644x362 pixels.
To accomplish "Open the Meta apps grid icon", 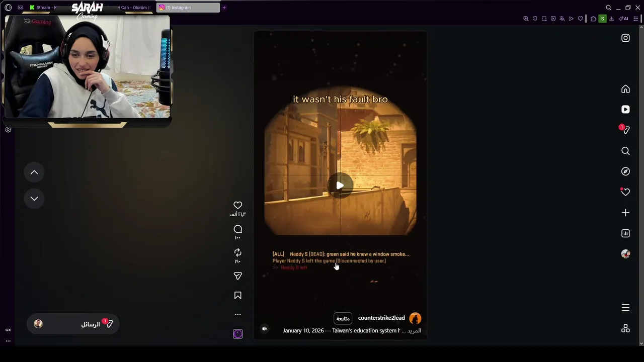I will coord(625,328).
